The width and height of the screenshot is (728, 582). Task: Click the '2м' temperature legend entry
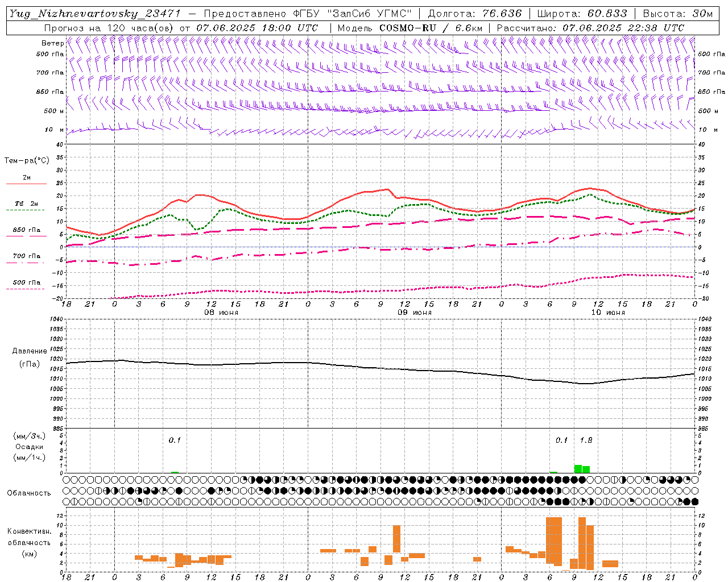[x=27, y=177]
